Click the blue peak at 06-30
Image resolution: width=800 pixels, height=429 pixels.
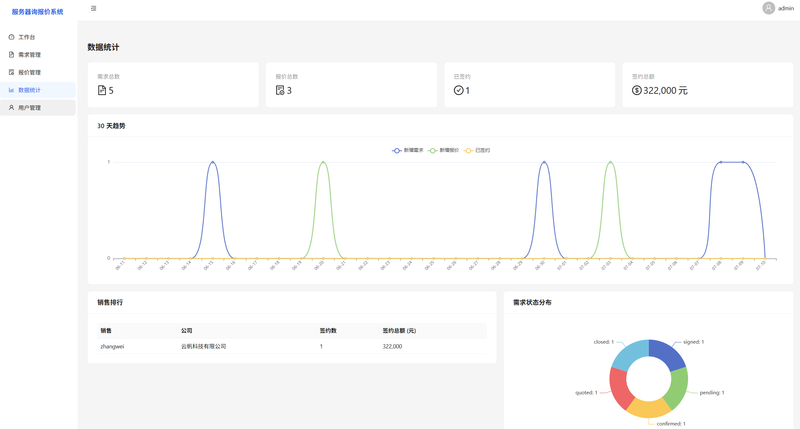pyautogui.click(x=544, y=162)
